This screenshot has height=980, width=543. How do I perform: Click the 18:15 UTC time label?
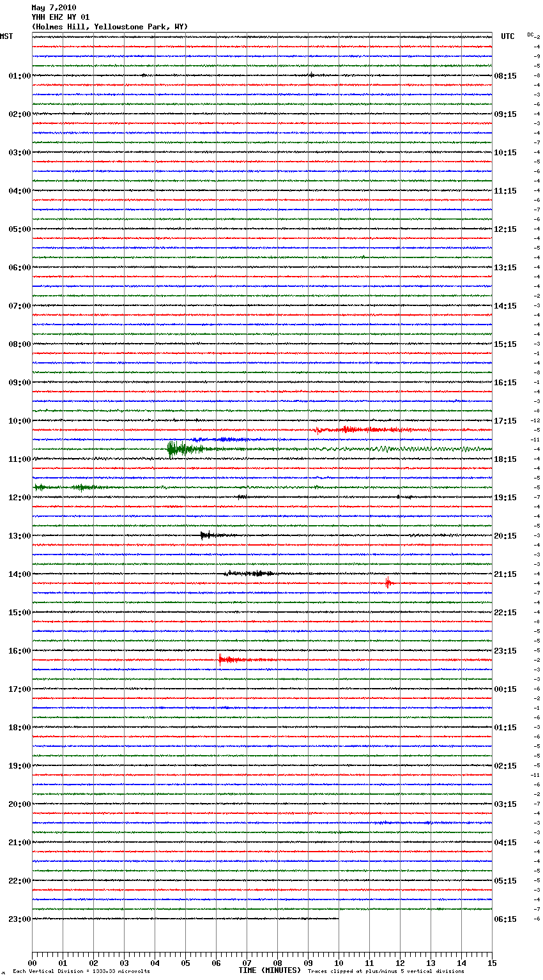pyautogui.click(x=505, y=459)
